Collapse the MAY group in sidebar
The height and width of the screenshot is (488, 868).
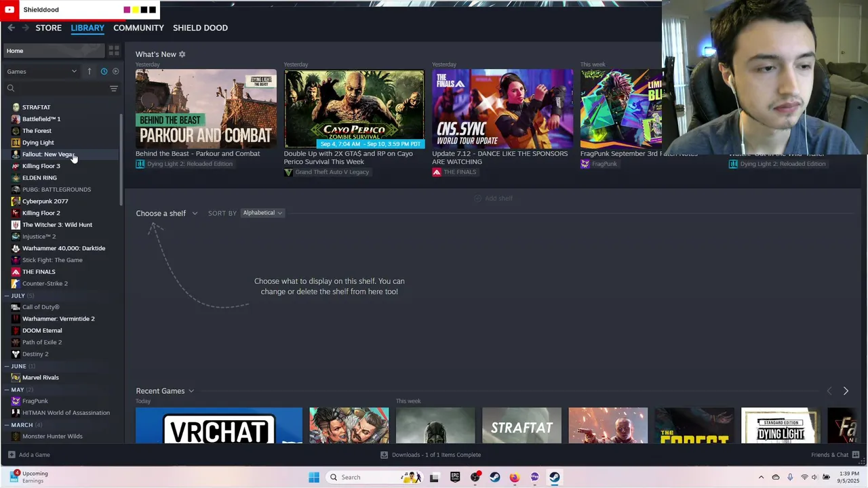pyautogui.click(x=7, y=390)
